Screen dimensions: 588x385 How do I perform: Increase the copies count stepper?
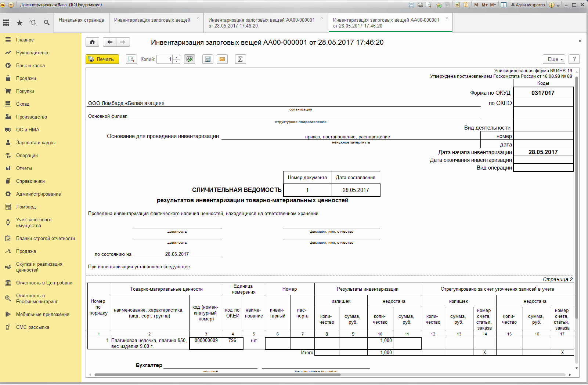177,57
